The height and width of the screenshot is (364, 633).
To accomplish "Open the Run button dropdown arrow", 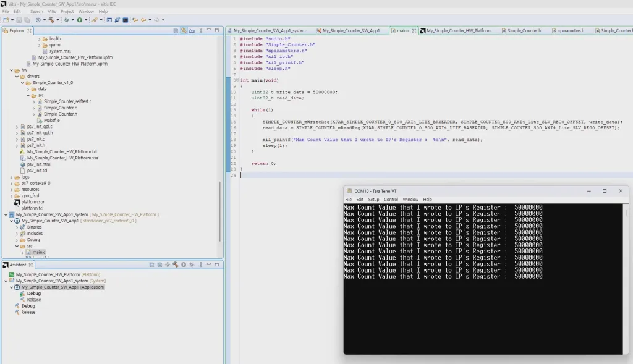I will pyautogui.click(x=86, y=20).
